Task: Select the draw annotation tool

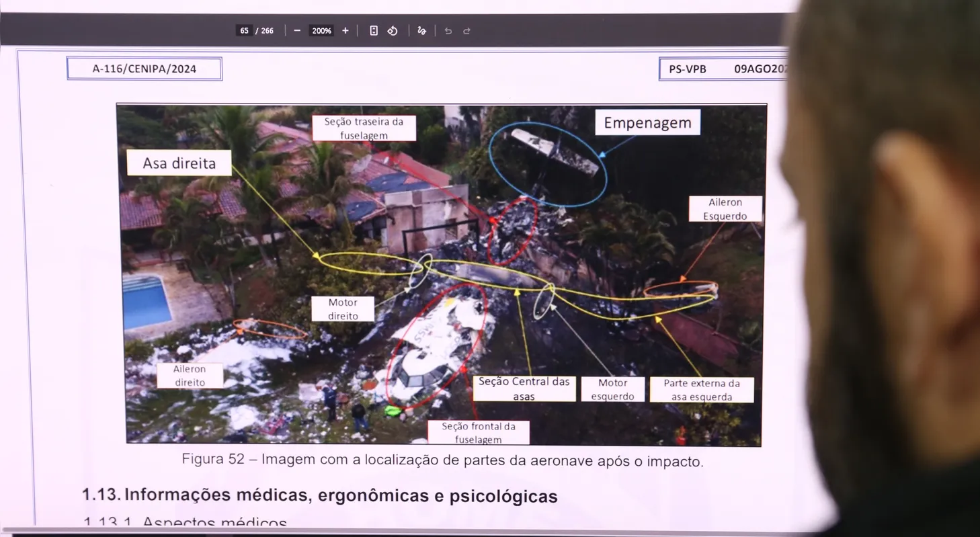Action: coord(421,31)
